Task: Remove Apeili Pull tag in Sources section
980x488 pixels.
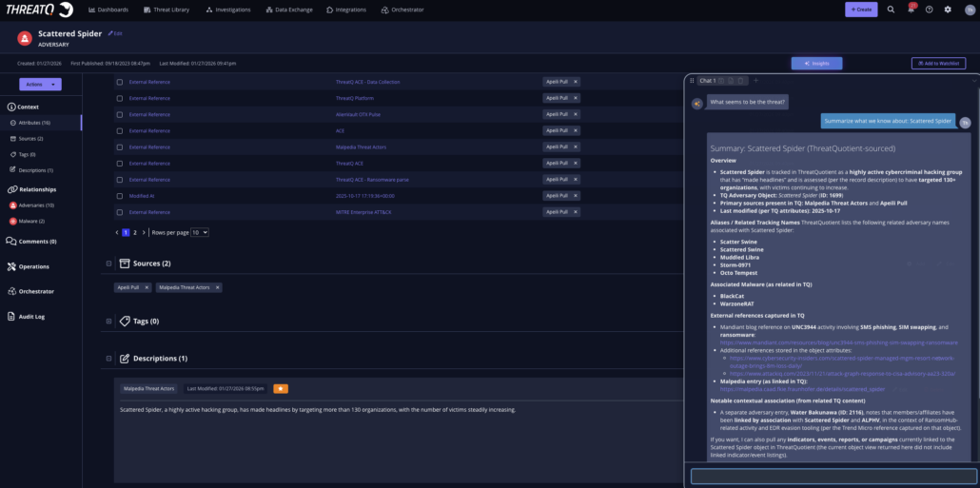Action: click(147, 287)
